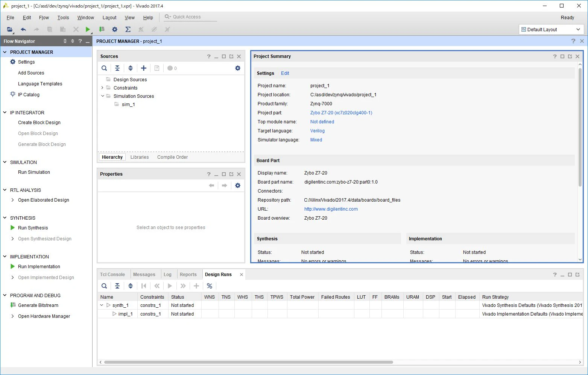Expand all rows in Design Runs toolbar
The width and height of the screenshot is (588, 375).
click(131, 286)
